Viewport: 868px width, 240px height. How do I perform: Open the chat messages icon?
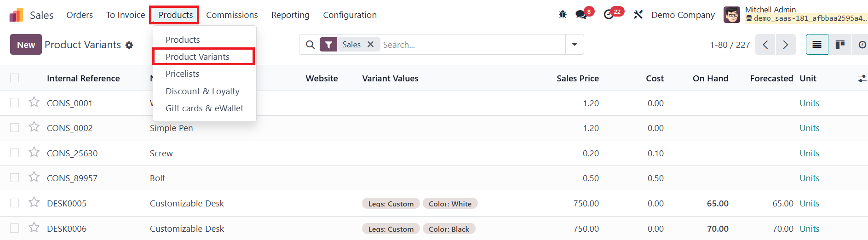(x=581, y=15)
